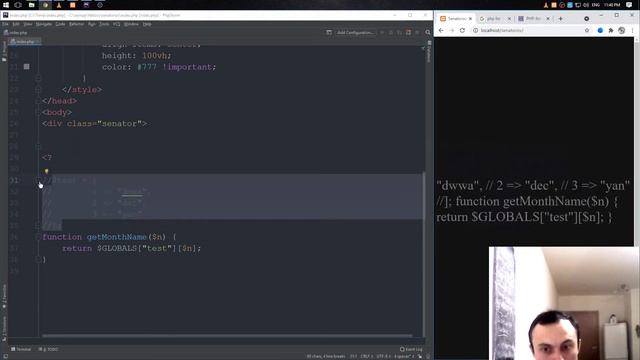Click the build icon left of Add Configuration
Screen dimensions: 640x360
329,32
